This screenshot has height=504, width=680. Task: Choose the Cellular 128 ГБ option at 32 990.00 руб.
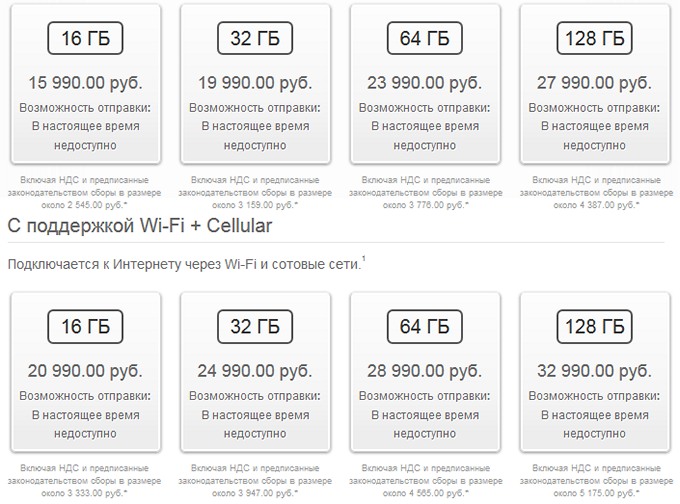(594, 326)
